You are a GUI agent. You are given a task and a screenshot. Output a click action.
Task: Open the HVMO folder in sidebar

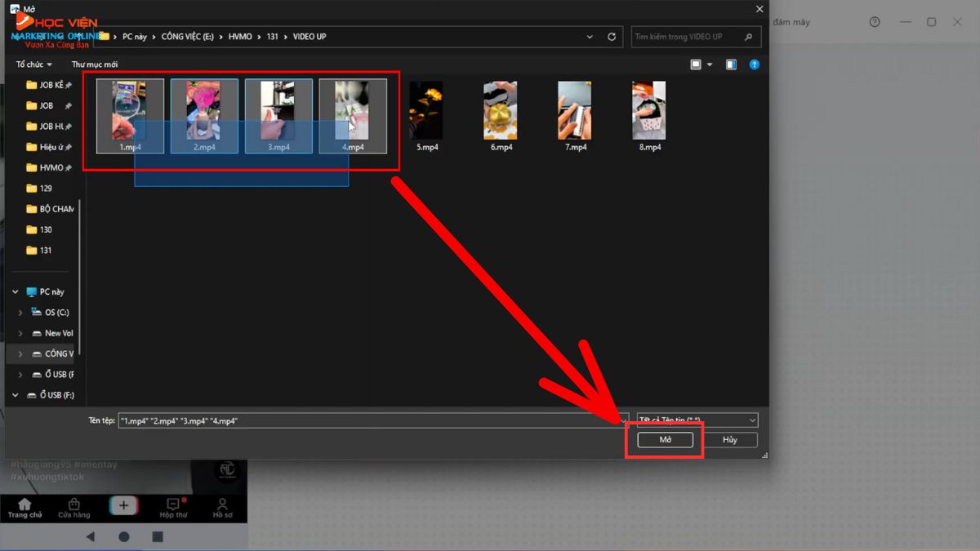pyautogui.click(x=47, y=167)
